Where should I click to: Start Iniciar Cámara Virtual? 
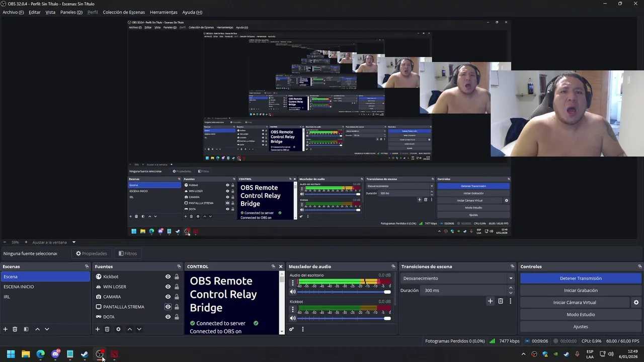tap(575, 303)
